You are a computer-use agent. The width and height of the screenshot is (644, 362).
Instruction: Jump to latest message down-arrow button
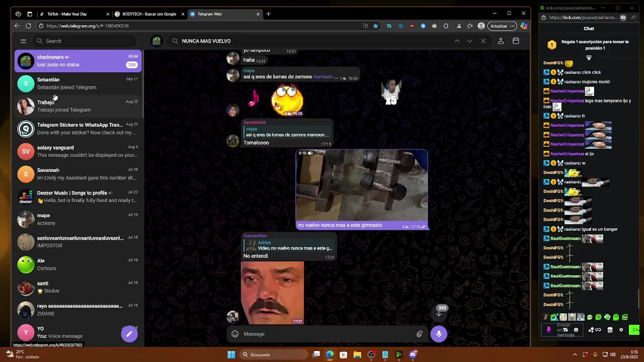(x=439, y=314)
